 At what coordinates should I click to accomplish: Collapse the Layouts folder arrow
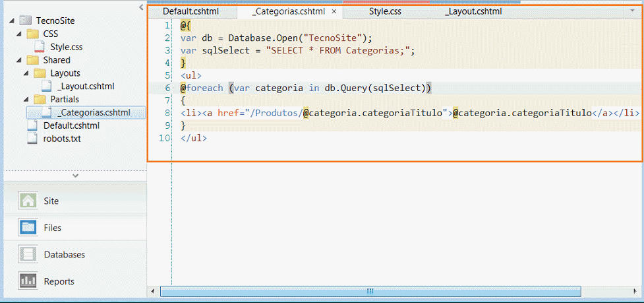pos(26,73)
